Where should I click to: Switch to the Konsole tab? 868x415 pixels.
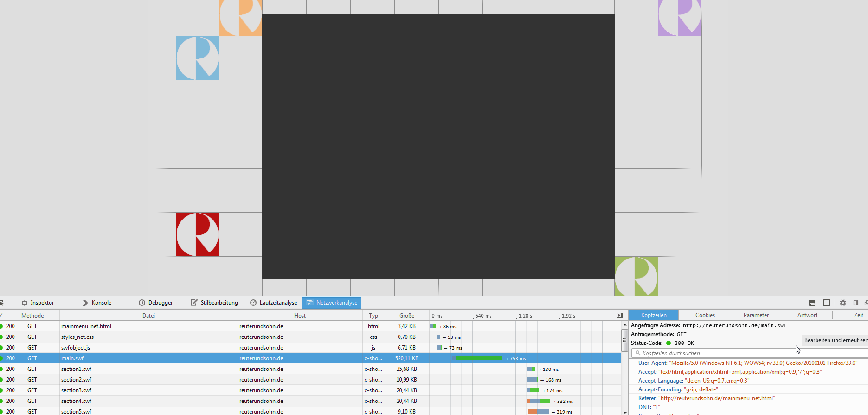[x=96, y=303]
